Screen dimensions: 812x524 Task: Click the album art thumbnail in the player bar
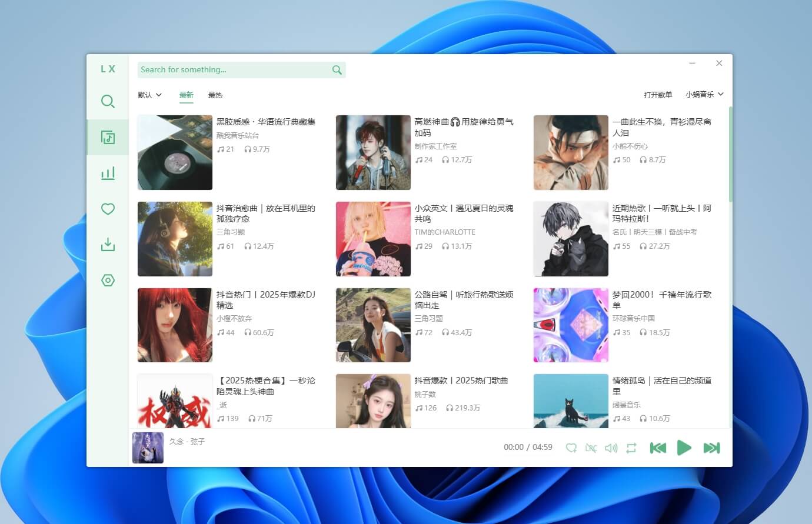click(148, 448)
